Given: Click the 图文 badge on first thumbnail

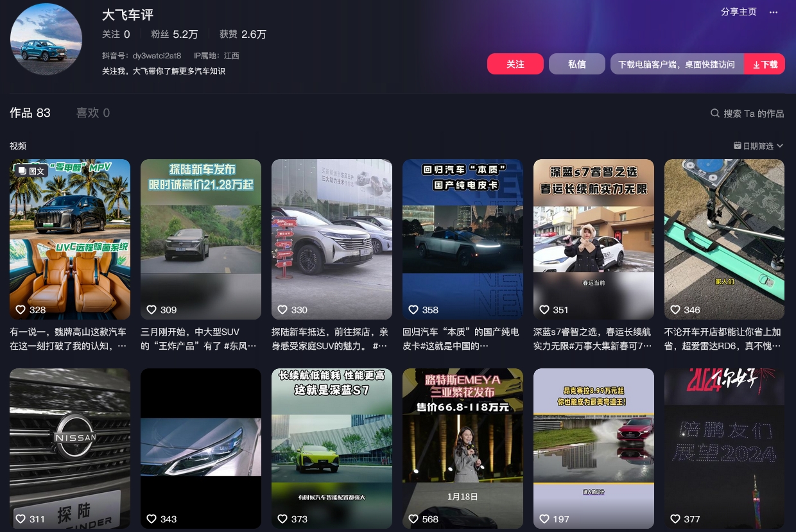Looking at the screenshot, I should click(x=31, y=171).
